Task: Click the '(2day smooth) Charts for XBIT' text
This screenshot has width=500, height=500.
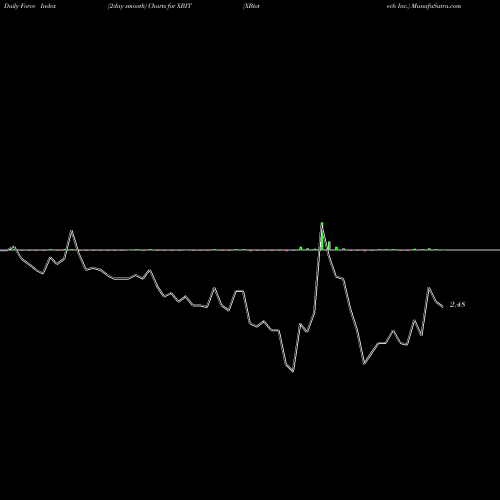Action: [x=150, y=6]
